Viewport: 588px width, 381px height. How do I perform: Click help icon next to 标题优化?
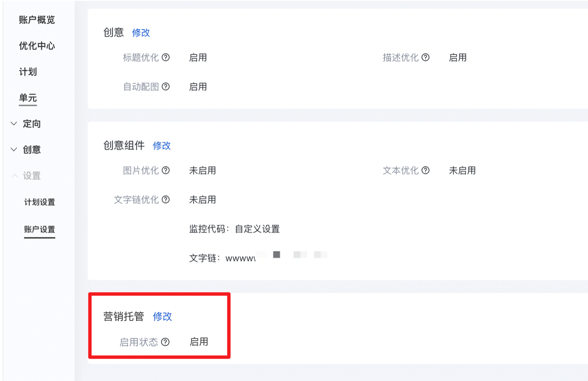(x=166, y=57)
